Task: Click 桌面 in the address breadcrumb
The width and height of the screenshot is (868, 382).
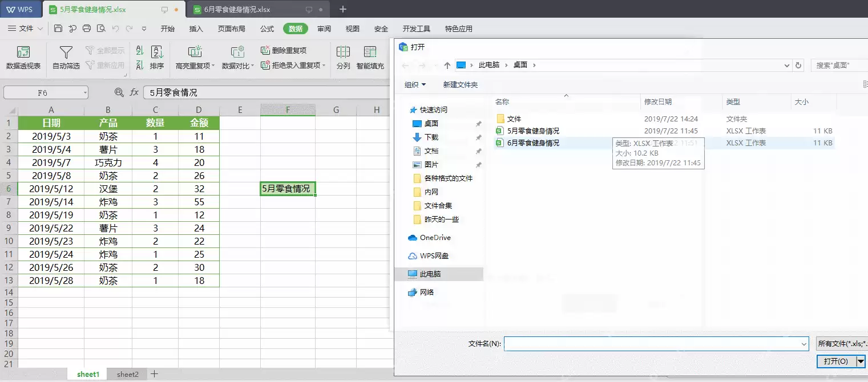Action: click(x=520, y=65)
